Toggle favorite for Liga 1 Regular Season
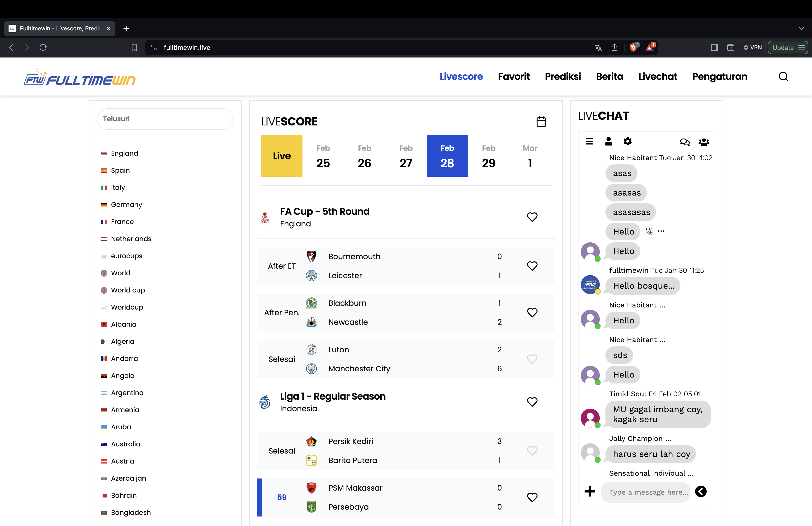Image resolution: width=812 pixels, height=526 pixels. pyautogui.click(x=531, y=402)
